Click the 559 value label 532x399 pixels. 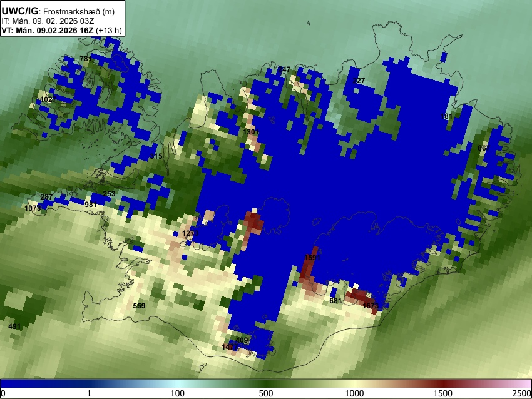(139, 306)
